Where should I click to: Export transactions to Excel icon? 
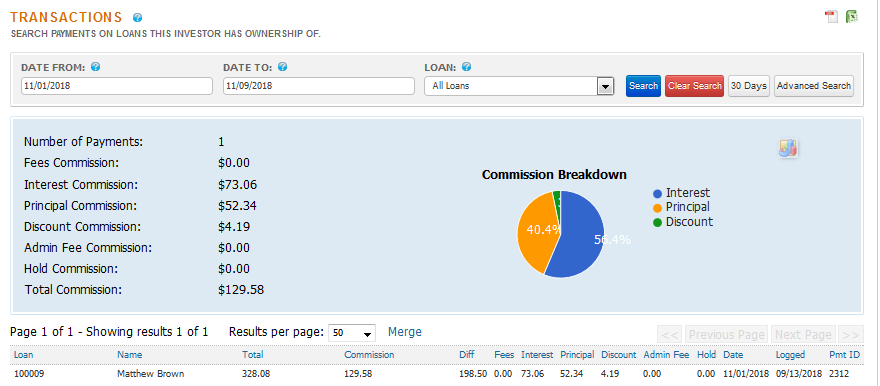(852, 17)
